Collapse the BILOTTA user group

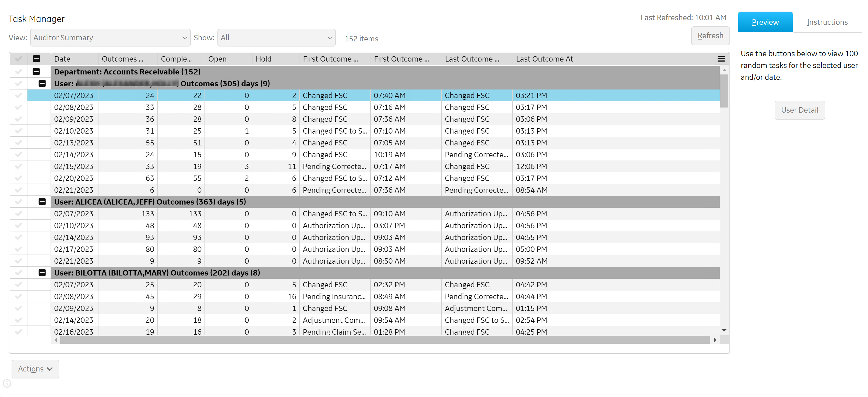[42, 273]
